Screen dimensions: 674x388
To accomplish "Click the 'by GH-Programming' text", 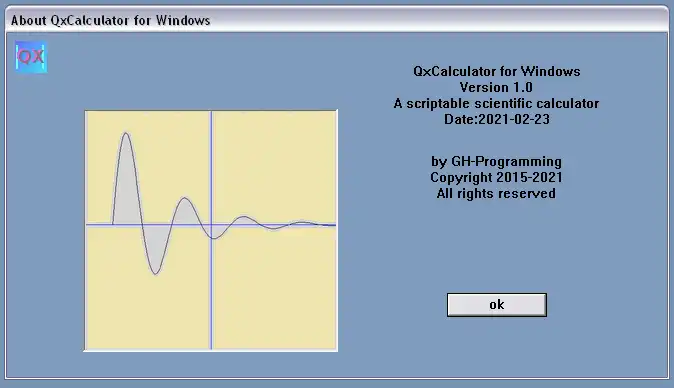I will pyautogui.click(x=496, y=161).
